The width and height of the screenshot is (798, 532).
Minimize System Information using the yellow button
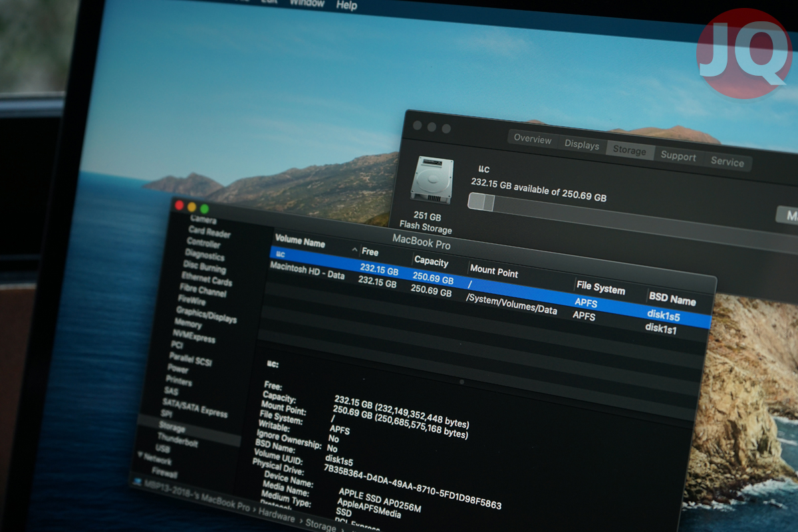(x=192, y=207)
